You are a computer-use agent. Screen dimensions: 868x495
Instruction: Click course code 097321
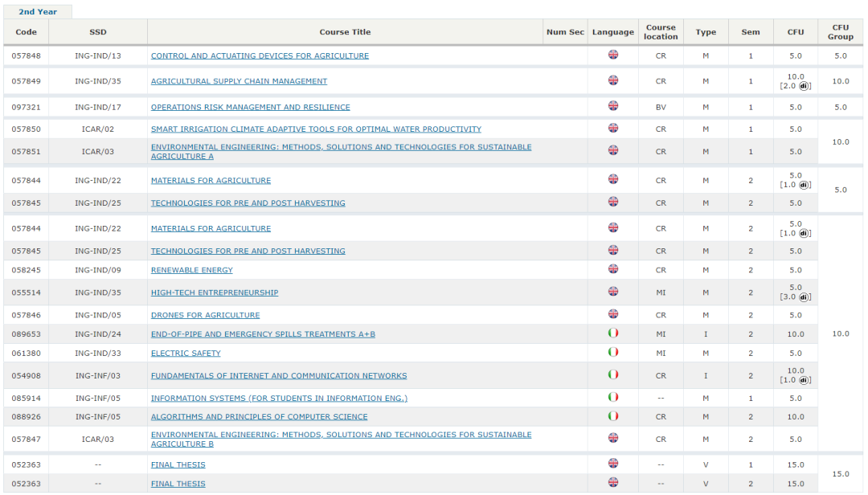(x=26, y=108)
